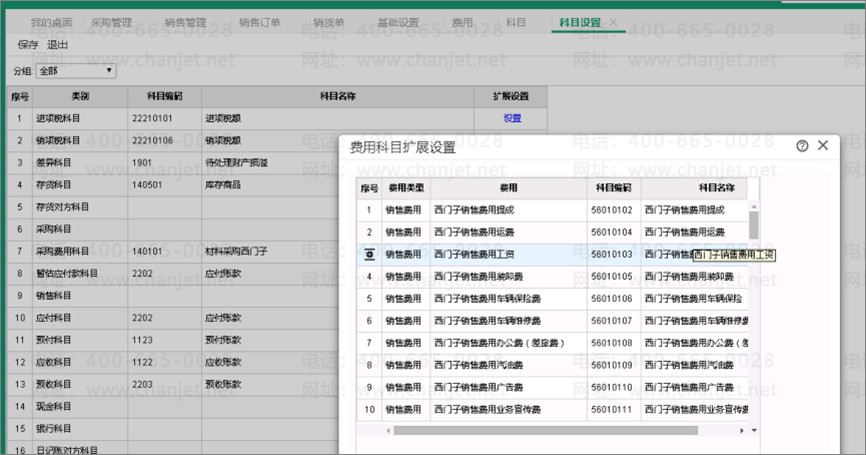Click the horizontal scrollbar left arrow
The width and height of the screenshot is (866, 455).
pyautogui.click(x=389, y=430)
